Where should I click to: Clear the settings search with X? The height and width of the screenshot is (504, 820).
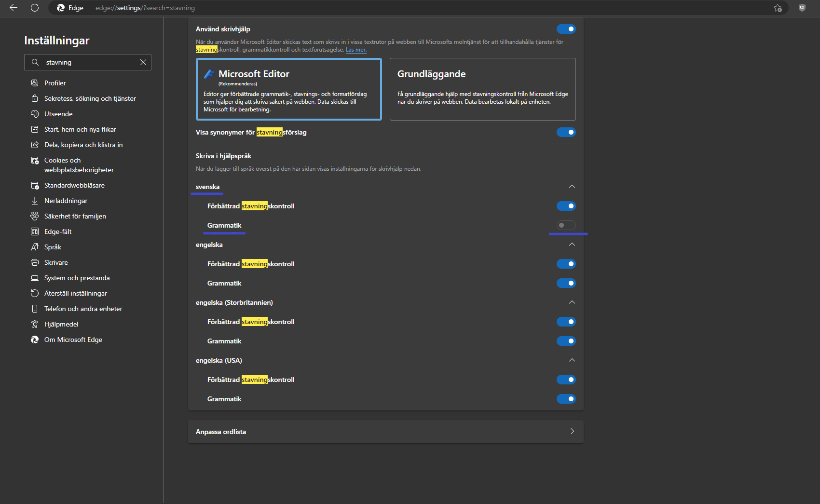(x=143, y=62)
